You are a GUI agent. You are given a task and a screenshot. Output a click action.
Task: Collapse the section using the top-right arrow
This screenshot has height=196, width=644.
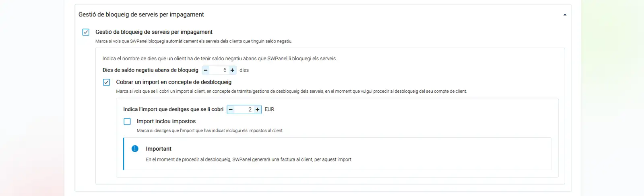tap(565, 15)
